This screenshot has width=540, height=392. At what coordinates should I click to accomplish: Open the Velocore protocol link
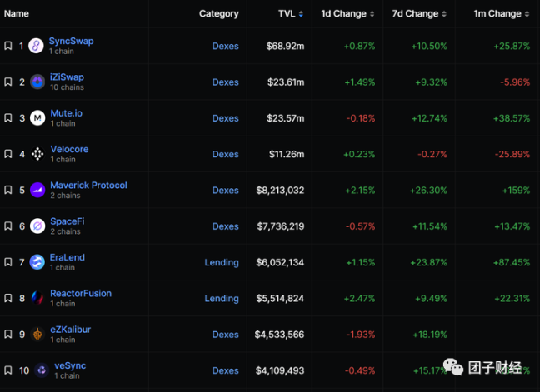(x=69, y=149)
